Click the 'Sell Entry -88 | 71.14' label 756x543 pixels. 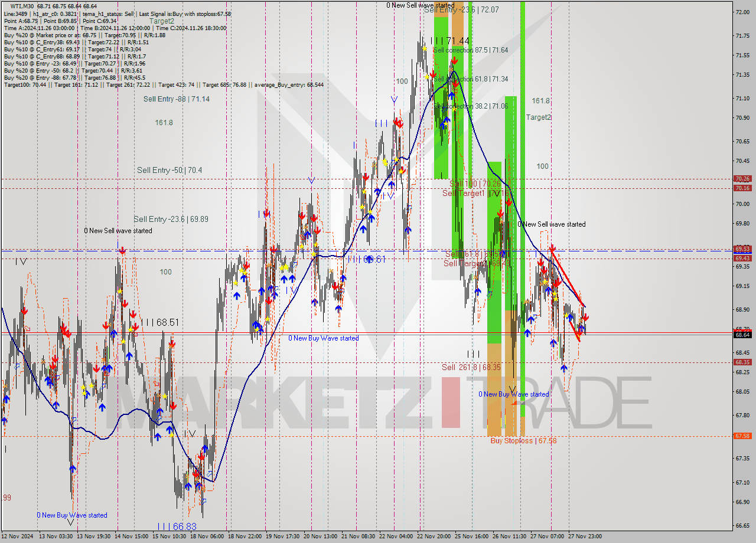click(176, 99)
